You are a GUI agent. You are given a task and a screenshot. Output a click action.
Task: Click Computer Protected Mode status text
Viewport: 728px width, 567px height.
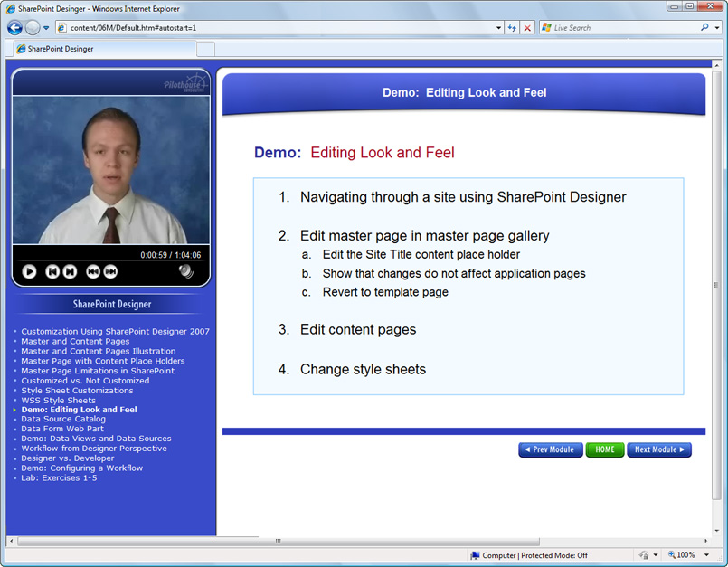coord(534,555)
